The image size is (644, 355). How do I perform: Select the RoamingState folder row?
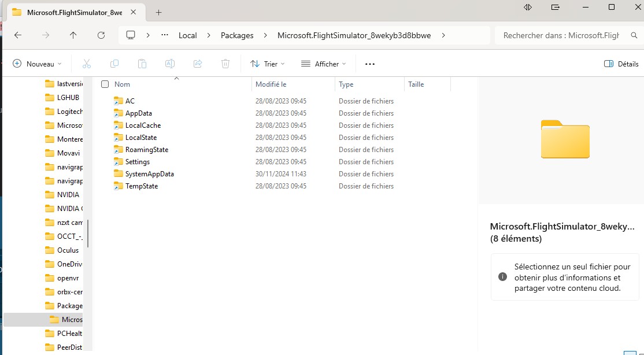[275, 150]
